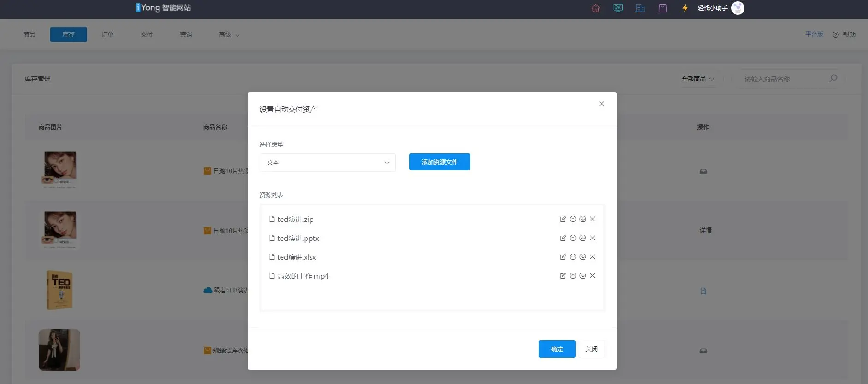Click the 关闭 button
Screen dimensions: 868x384
coord(591,349)
